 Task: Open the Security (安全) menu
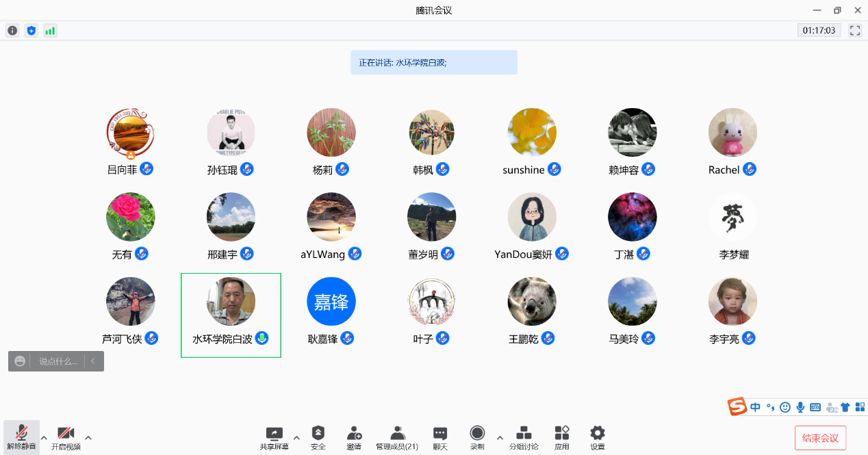[x=318, y=437]
